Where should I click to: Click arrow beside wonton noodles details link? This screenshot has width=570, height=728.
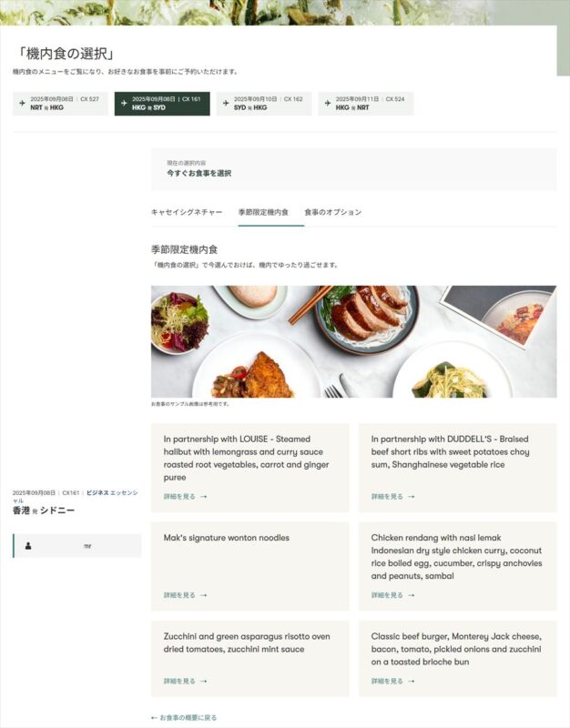(203, 595)
